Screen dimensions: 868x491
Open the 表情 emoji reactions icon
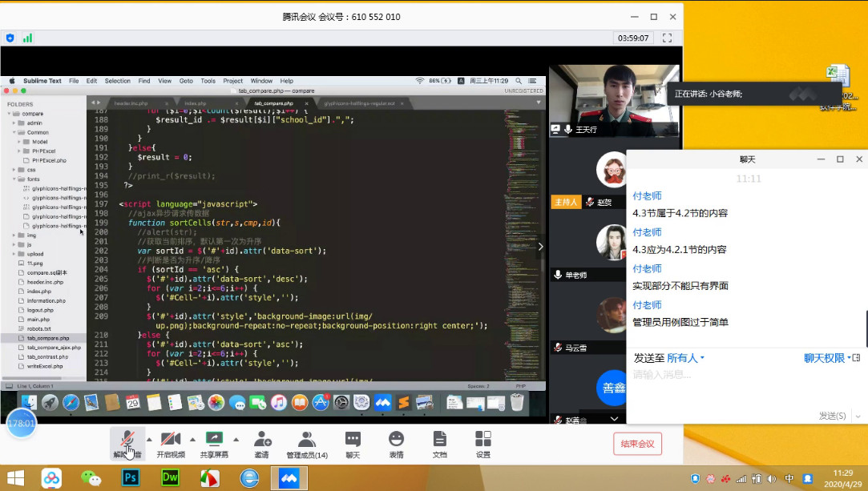tap(396, 440)
